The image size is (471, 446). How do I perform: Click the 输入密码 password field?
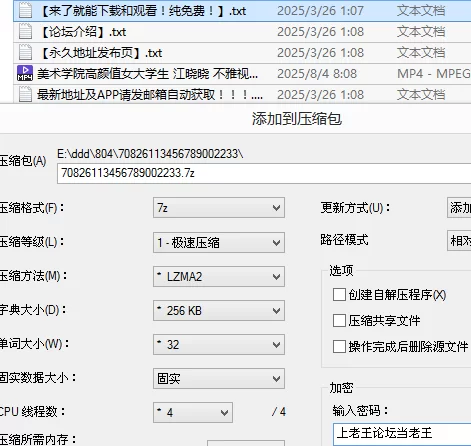coord(402,433)
